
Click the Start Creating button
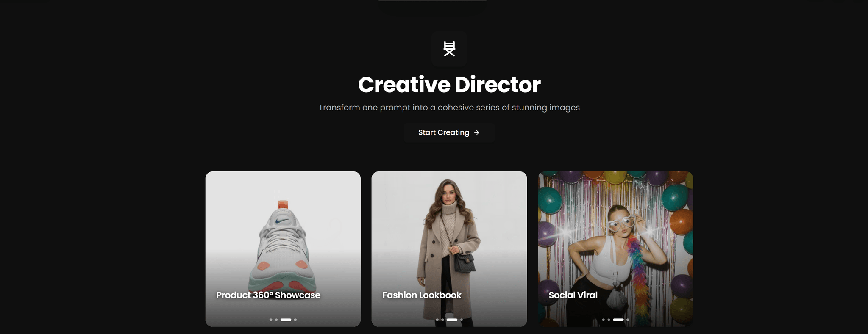click(x=449, y=132)
